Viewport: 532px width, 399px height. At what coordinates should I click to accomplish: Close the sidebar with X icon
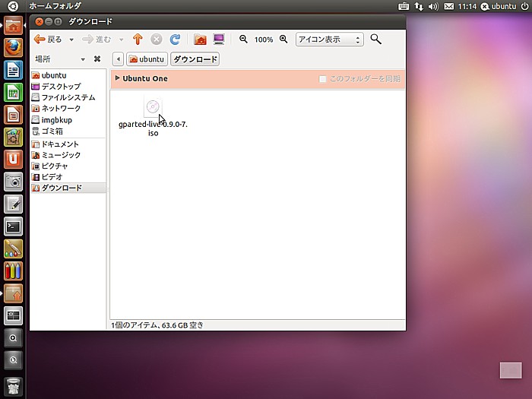pyautogui.click(x=97, y=59)
